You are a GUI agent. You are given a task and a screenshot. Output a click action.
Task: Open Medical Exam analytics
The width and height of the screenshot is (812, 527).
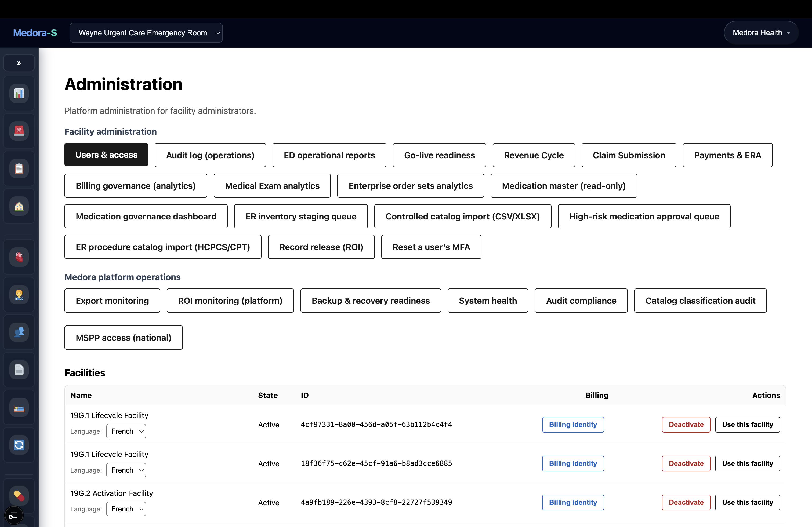click(272, 186)
